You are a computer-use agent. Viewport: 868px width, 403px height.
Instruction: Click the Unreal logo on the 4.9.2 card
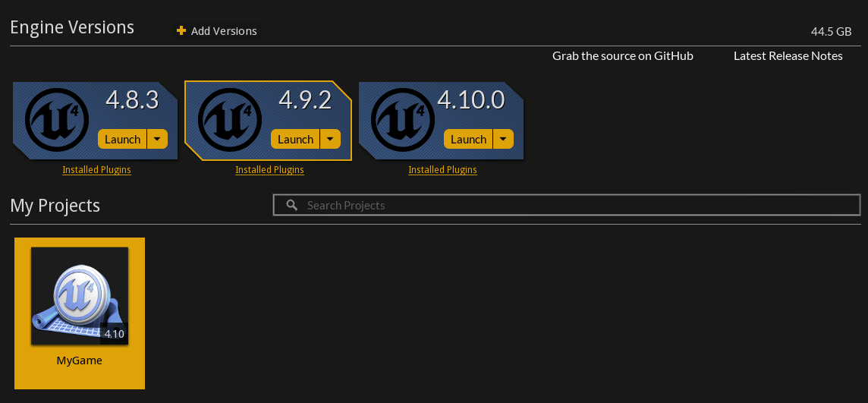230,120
